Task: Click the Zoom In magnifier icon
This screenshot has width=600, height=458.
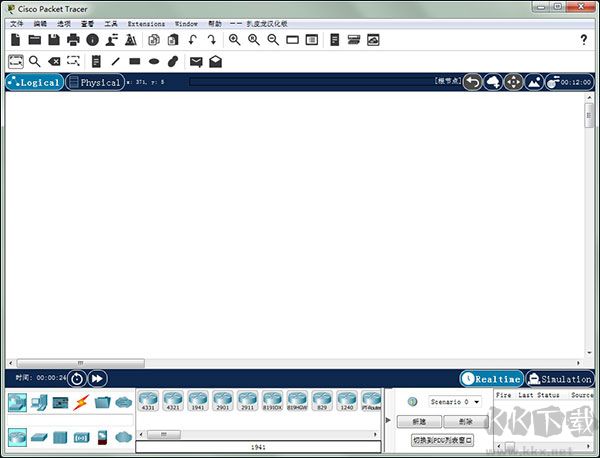Action: tap(234, 40)
